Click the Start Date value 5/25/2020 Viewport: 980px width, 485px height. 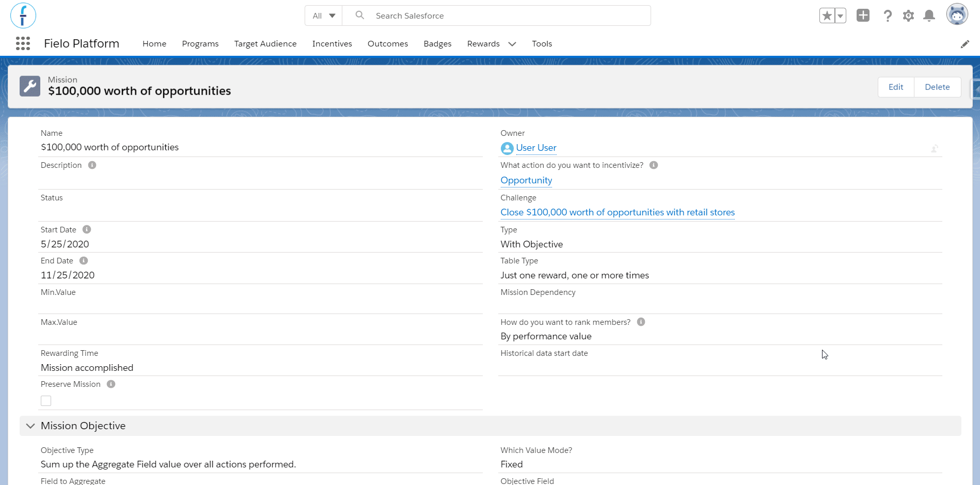click(65, 244)
